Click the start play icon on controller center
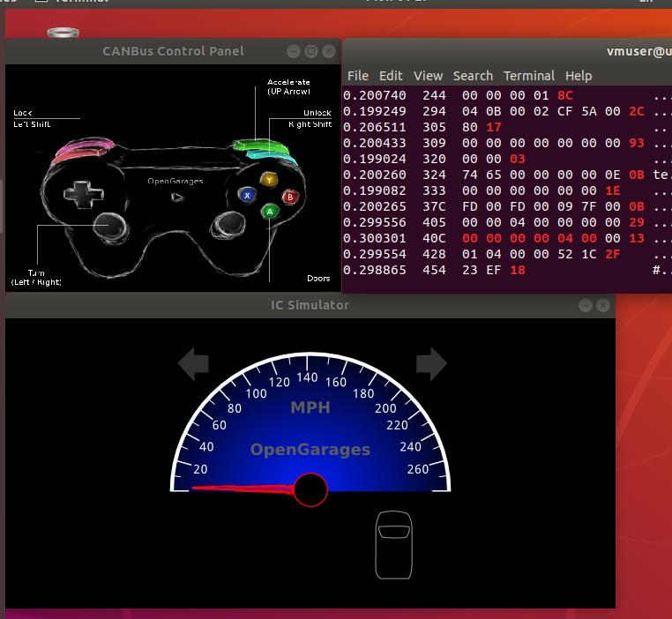This screenshot has width=672, height=619. click(177, 197)
